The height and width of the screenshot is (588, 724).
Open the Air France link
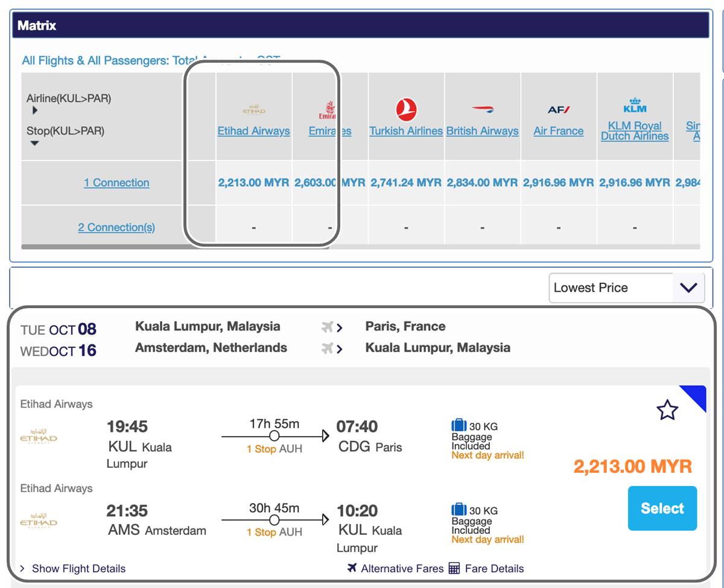(559, 131)
